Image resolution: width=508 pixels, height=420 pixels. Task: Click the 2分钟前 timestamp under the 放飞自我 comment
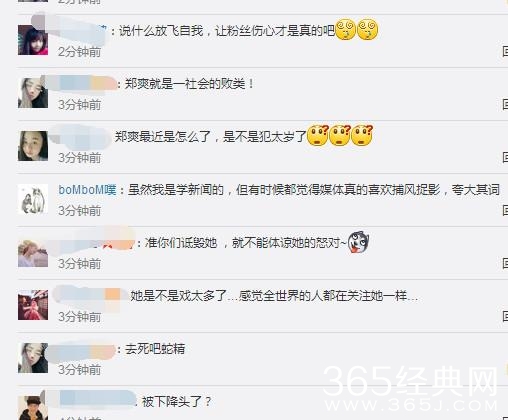tap(79, 52)
